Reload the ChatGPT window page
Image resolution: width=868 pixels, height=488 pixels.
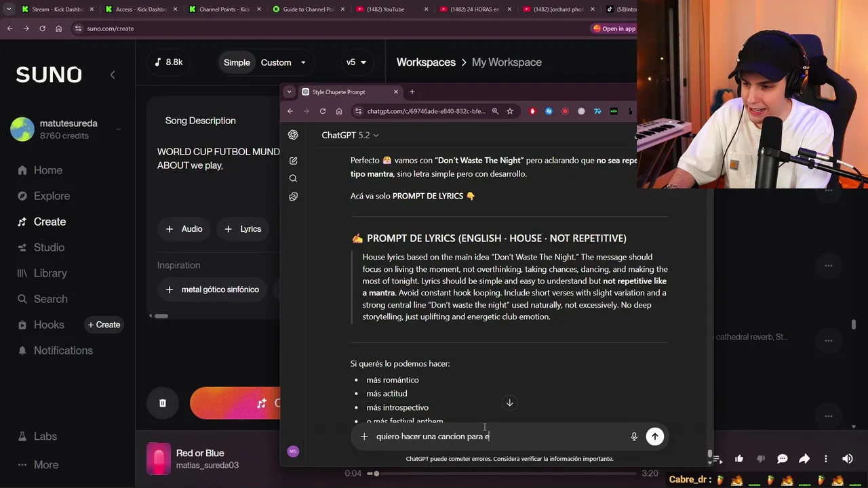323,111
